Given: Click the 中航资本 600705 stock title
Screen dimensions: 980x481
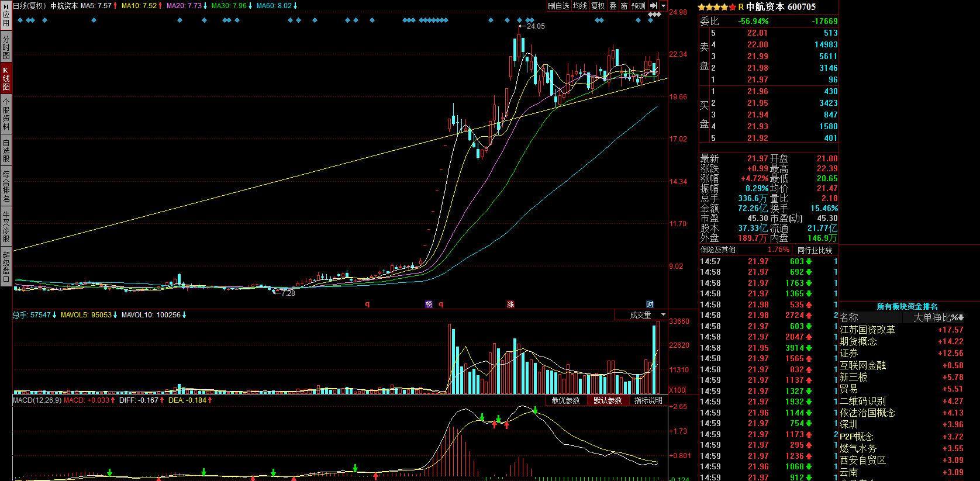Looking at the screenshot, I should pos(781,7).
